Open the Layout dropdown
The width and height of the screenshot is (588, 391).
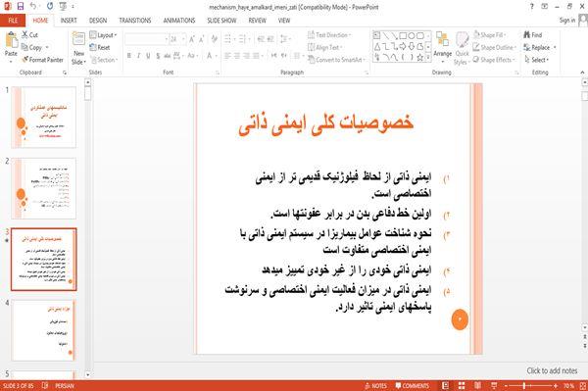(104, 35)
